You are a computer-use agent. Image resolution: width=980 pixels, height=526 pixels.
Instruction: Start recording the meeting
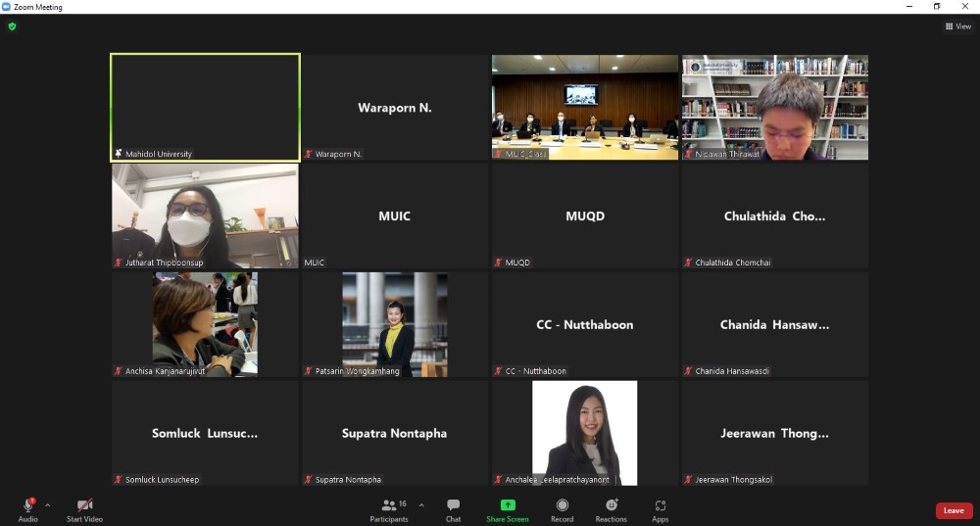pyautogui.click(x=563, y=507)
